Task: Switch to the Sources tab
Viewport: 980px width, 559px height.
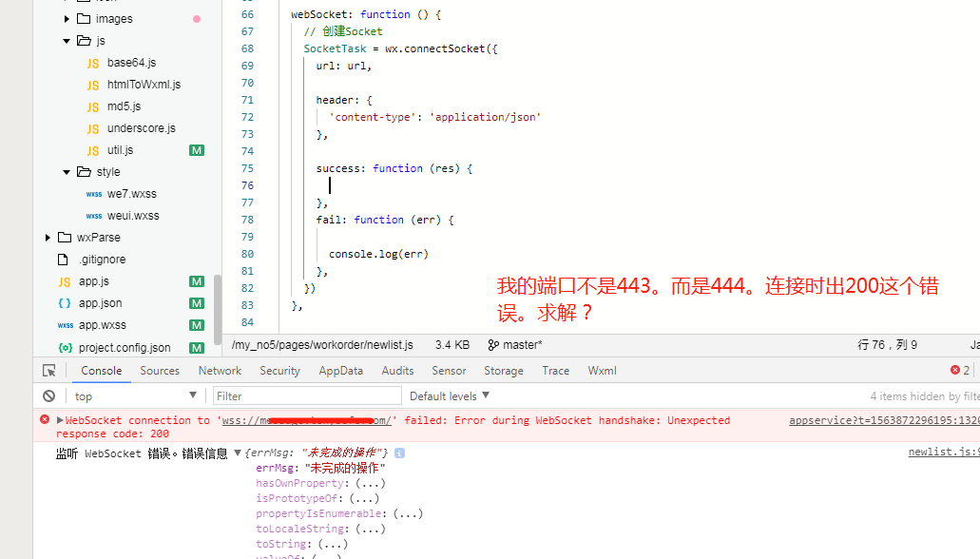Action: point(160,371)
